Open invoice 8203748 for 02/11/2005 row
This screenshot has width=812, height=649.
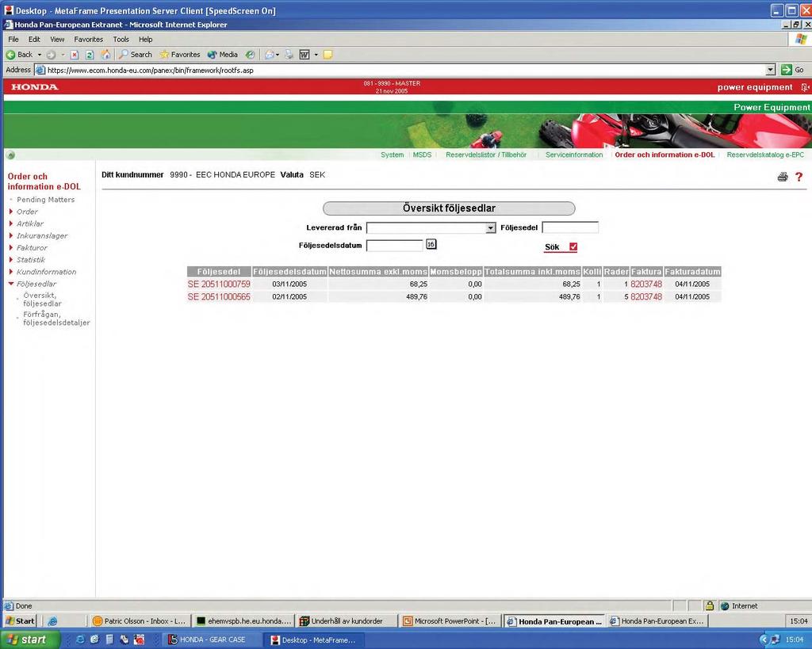click(x=646, y=296)
